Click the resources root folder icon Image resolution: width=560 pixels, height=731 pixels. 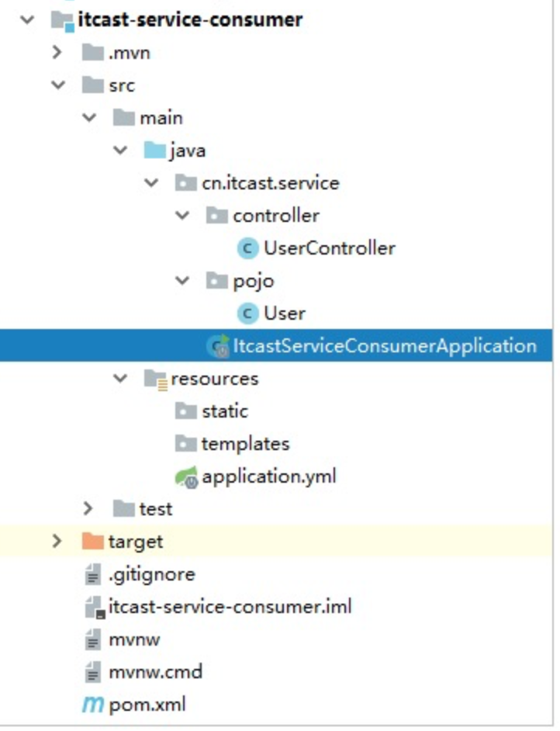[x=156, y=379]
